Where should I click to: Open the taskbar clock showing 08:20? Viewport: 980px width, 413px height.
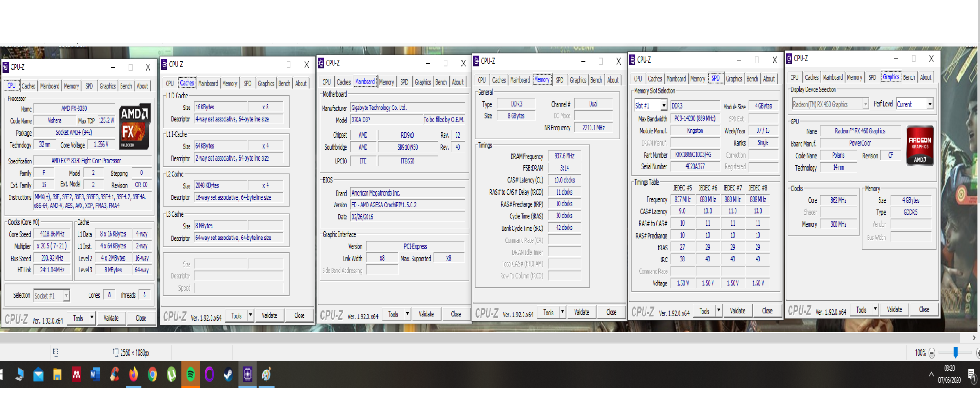click(949, 374)
